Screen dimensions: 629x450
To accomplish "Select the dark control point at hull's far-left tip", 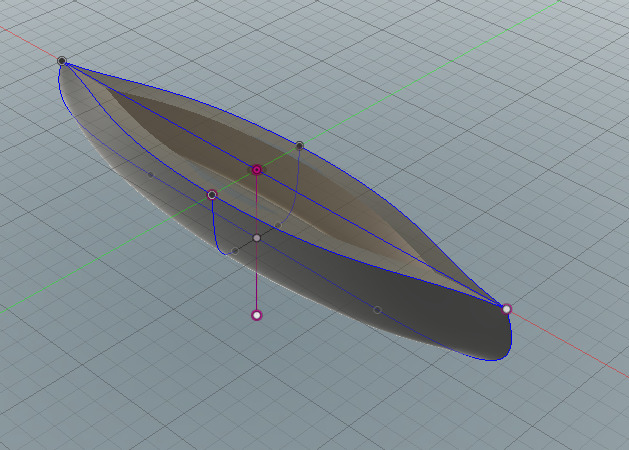I will tap(62, 61).
